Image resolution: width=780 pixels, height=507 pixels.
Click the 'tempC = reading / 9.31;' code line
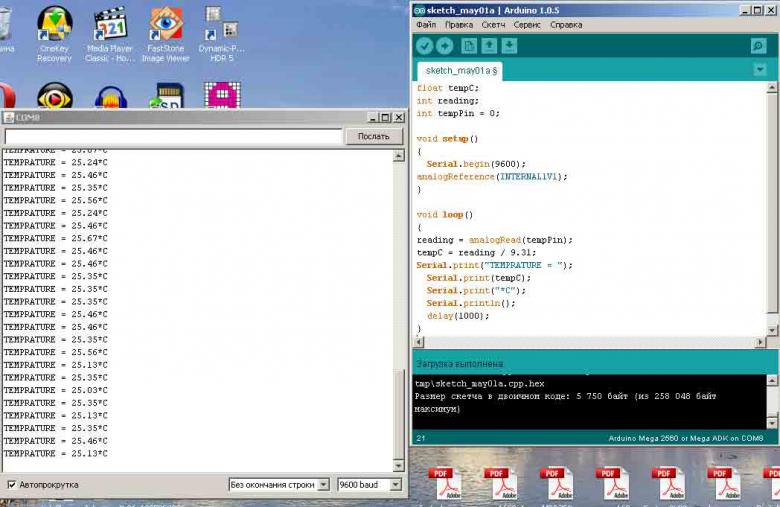[476, 252]
